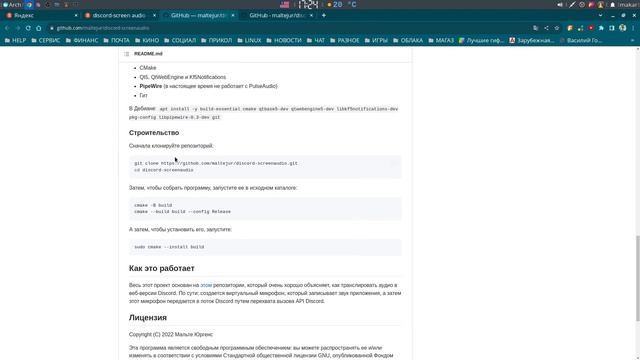Open the ПОЧТА bookmarks folder
640x360 pixels.
point(117,40)
